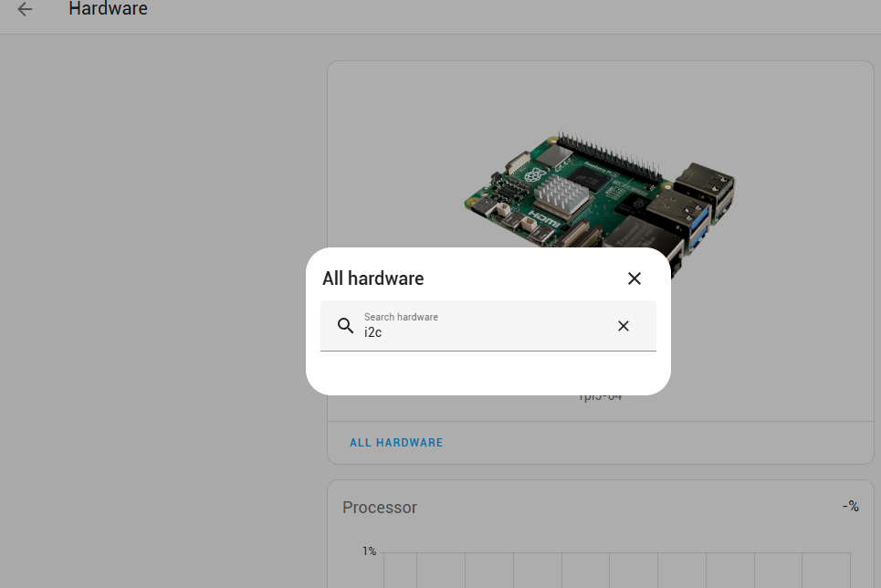This screenshot has height=588, width=881.
Task: Click the 1% axis label on chart
Action: point(369,551)
